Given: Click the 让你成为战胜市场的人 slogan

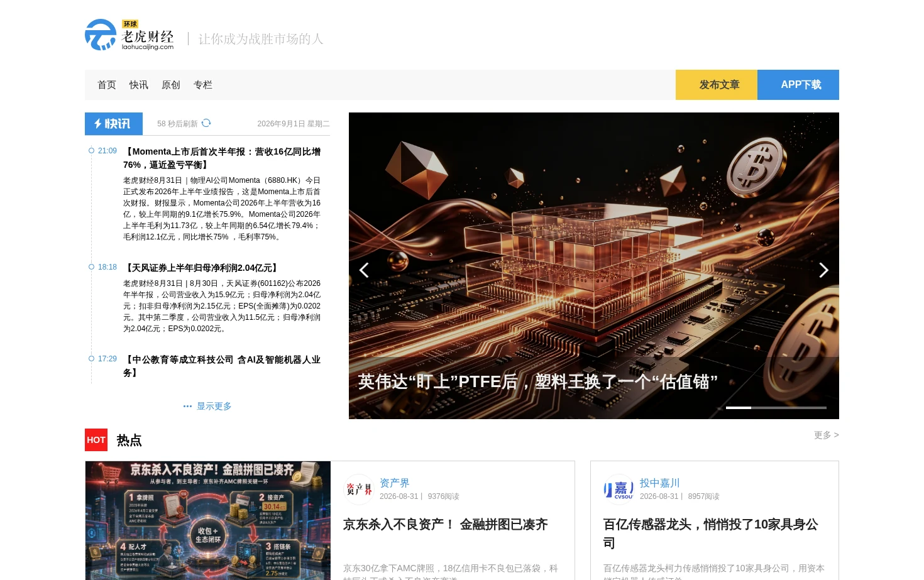Looking at the screenshot, I should click(261, 39).
